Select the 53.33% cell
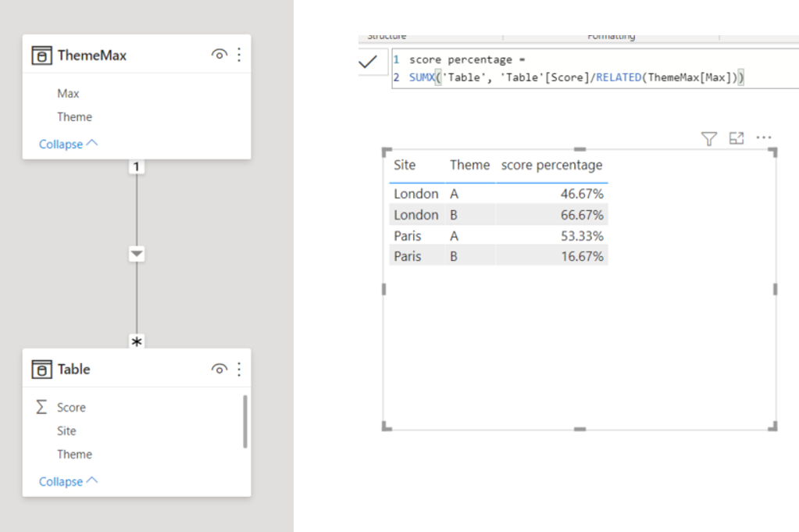 (582, 236)
